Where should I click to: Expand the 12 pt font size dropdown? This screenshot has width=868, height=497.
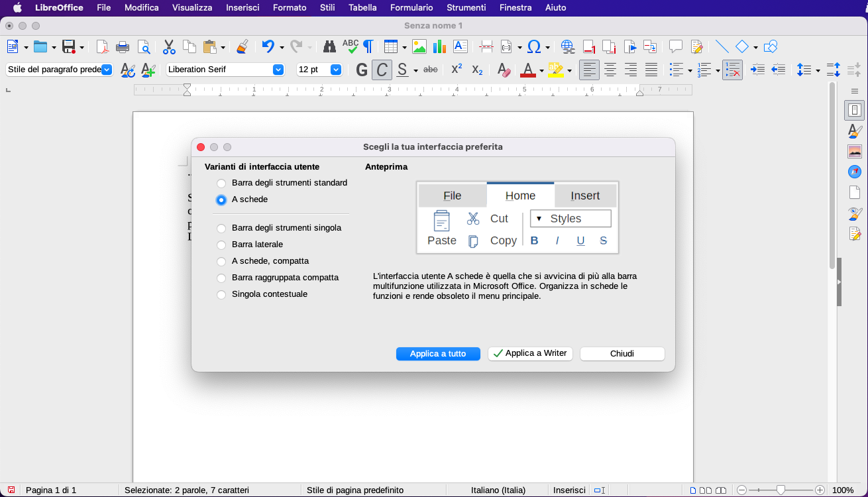coord(336,70)
